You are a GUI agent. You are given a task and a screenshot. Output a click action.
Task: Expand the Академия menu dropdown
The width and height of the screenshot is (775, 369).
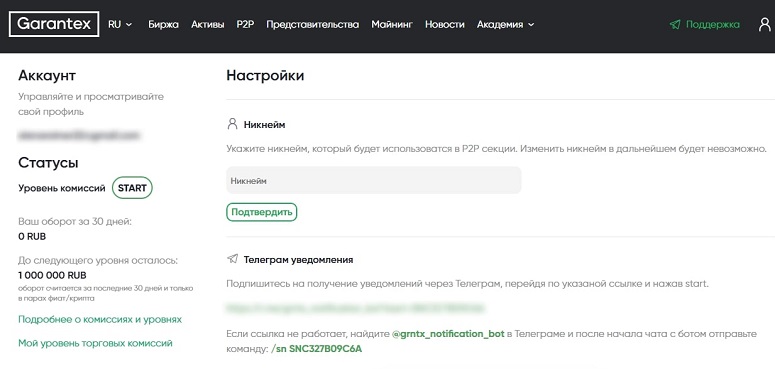click(505, 24)
